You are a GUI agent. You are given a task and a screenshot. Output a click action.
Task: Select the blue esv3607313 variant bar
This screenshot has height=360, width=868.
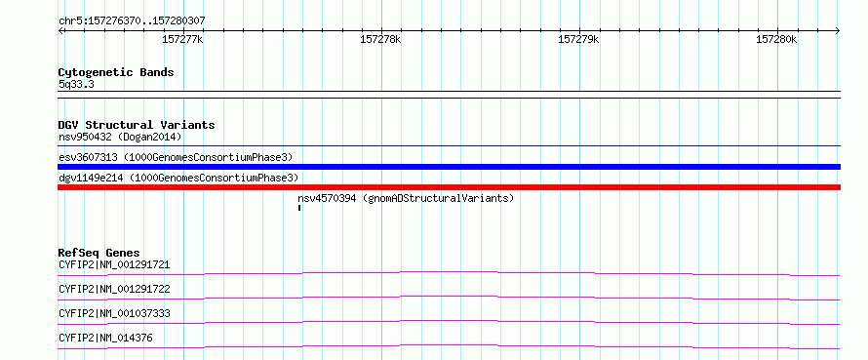pos(449,167)
